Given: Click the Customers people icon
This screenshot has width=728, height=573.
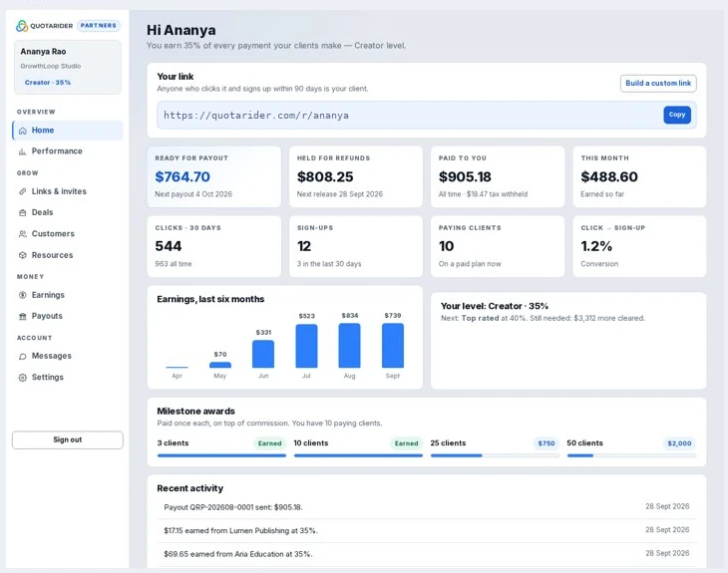Looking at the screenshot, I should click(x=22, y=234).
